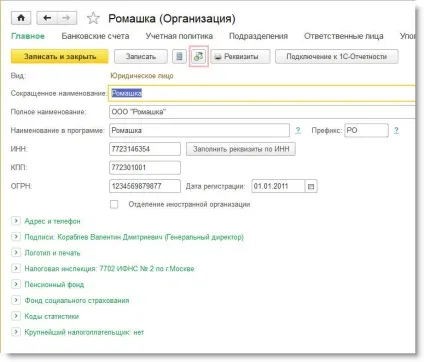The height and width of the screenshot is (362, 424).
Task: Open help question mark next to Префикс
Action: point(396,130)
